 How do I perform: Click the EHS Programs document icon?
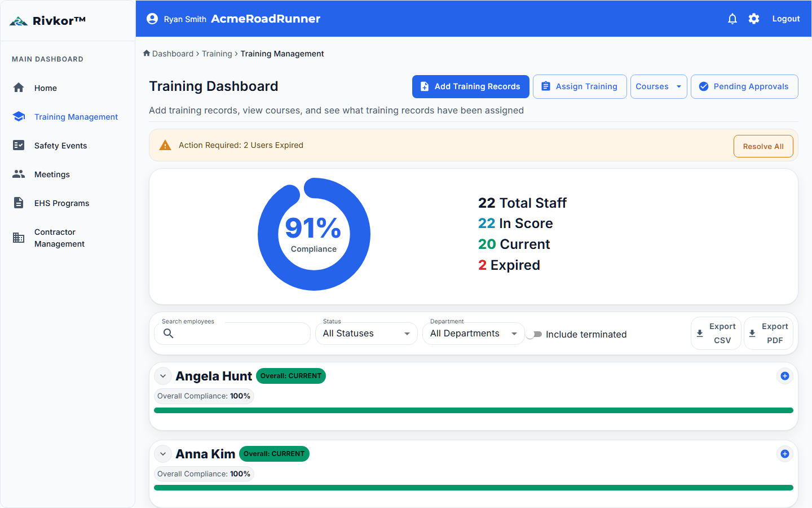(19, 203)
